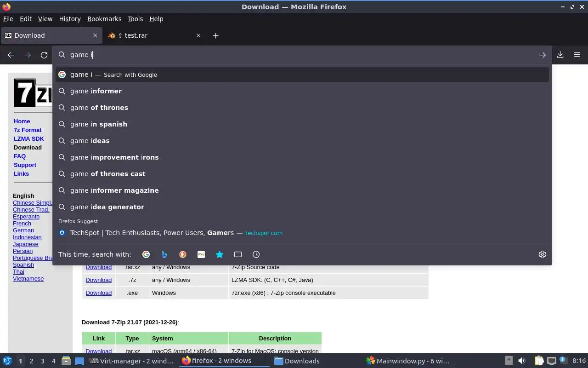Open the file manager launcher in the panel

66,361
